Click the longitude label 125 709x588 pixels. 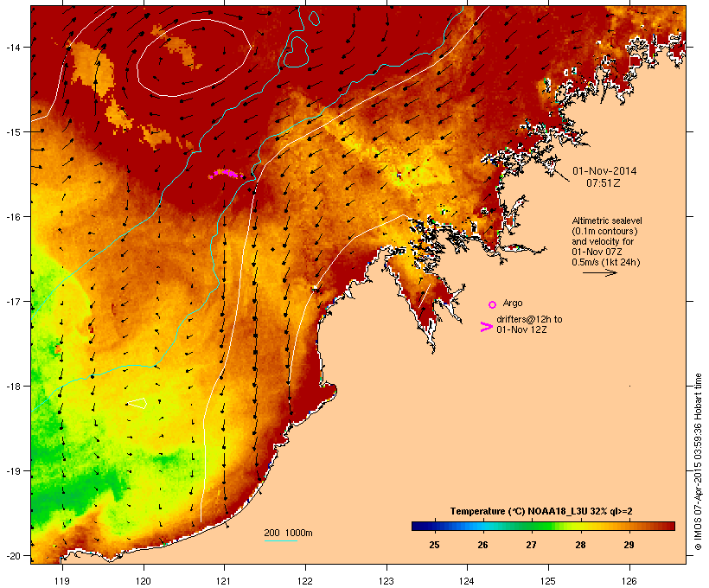[548, 581]
